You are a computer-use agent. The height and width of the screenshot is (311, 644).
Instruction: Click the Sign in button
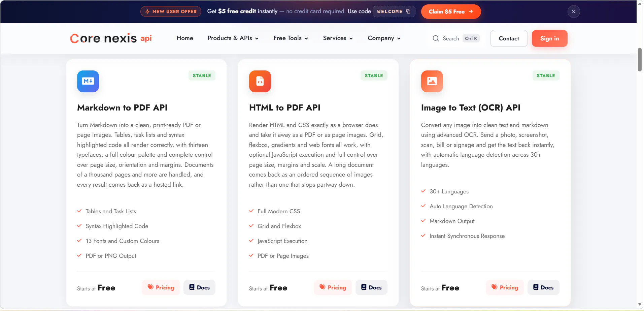[549, 38]
